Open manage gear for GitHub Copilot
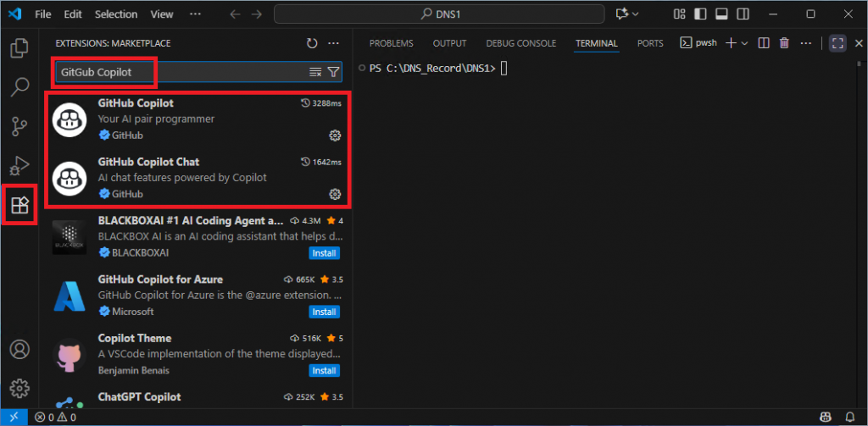 [x=335, y=135]
